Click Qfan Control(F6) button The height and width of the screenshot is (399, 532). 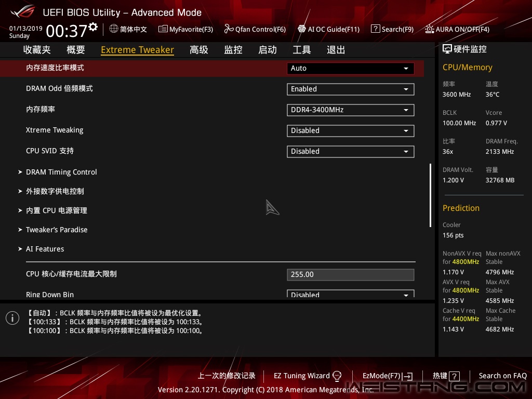click(x=255, y=29)
